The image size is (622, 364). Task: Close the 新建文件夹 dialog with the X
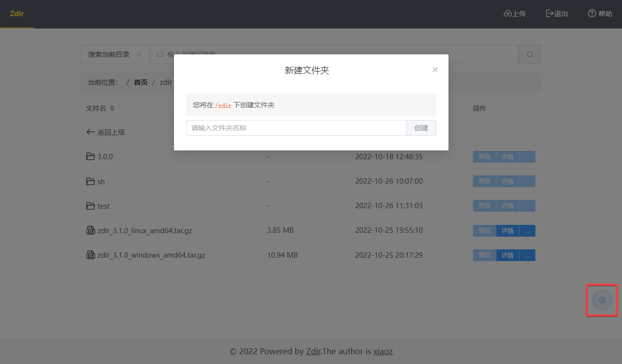(435, 70)
